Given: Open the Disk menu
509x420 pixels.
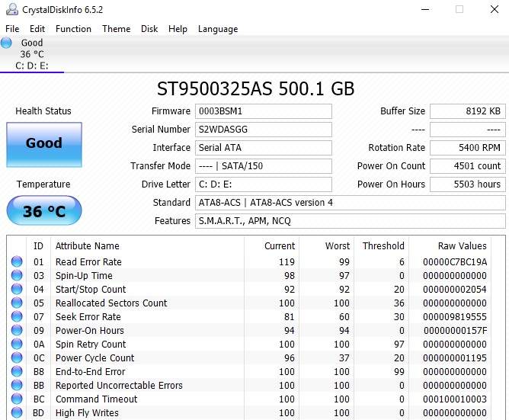Looking at the screenshot, I should (x=149, y=29).
